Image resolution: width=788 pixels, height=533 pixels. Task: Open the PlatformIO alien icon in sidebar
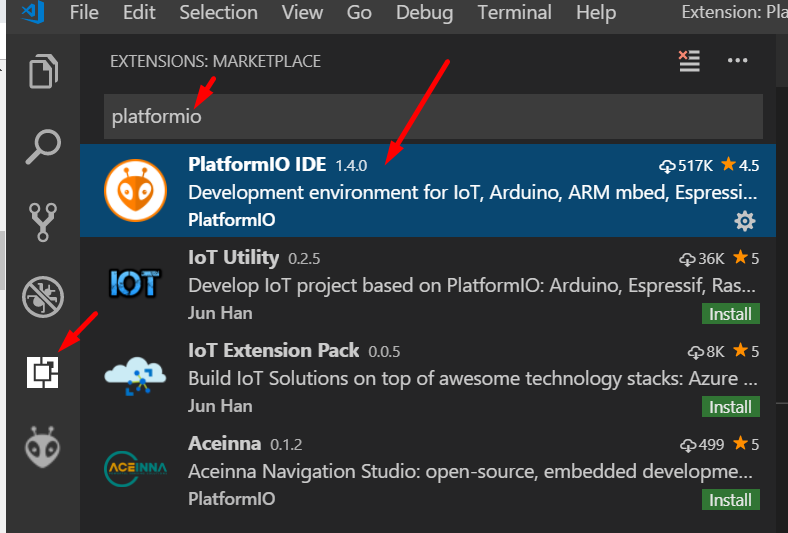pos(43,446)
